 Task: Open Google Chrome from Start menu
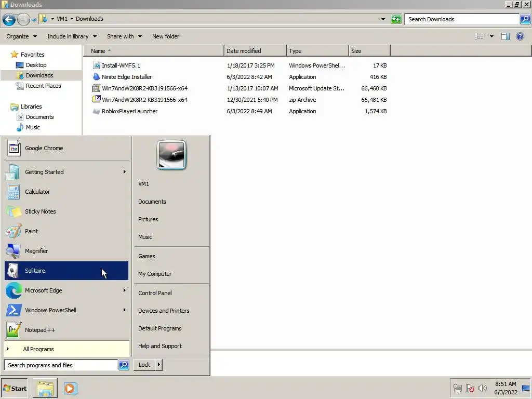point(66,148)
